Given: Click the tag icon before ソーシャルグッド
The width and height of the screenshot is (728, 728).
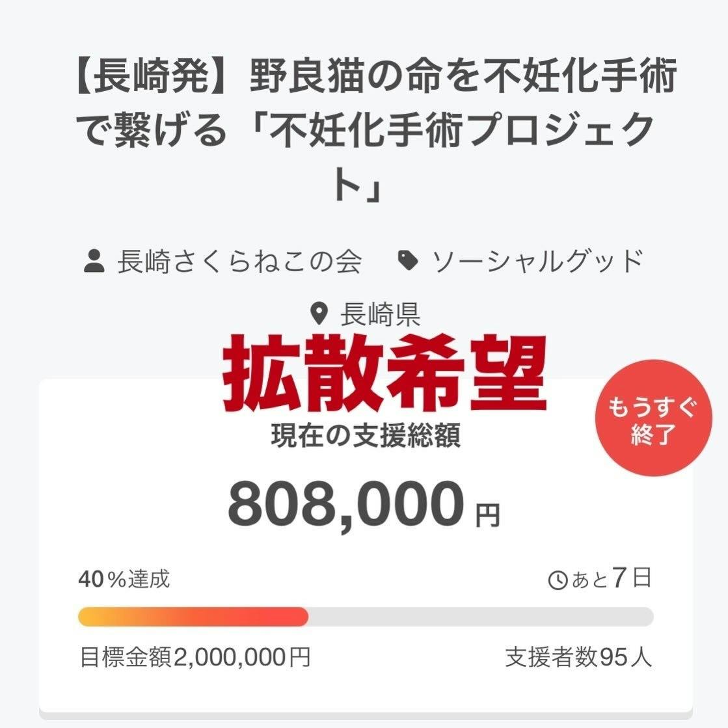Looking at the screenshot, I should pos(408,262).
